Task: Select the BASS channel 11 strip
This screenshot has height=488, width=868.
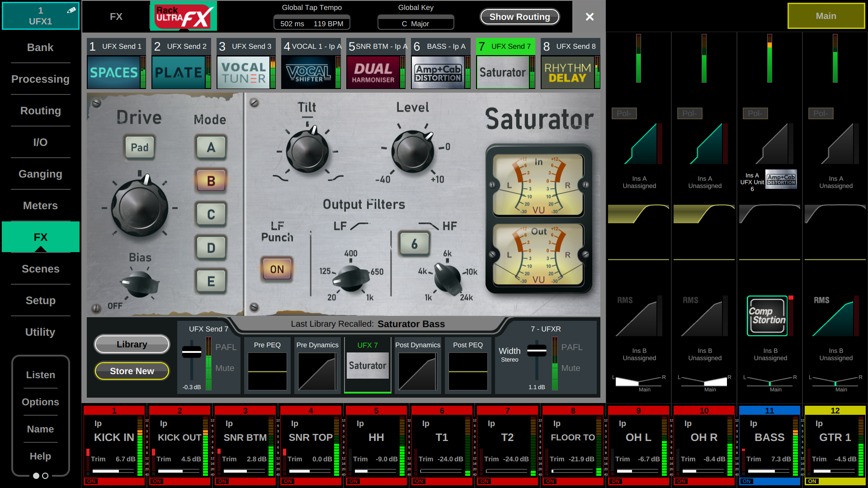Action: tap(769, 437)
